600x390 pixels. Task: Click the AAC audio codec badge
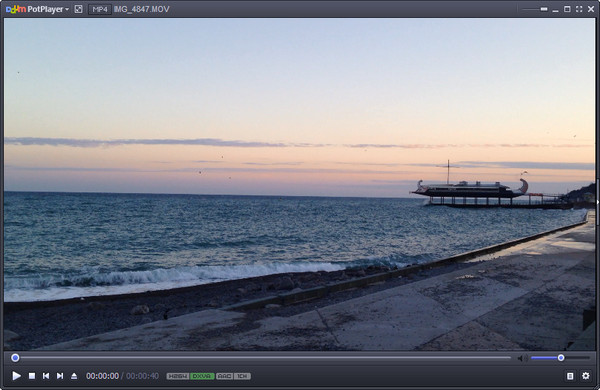click(x=224, y=376)
